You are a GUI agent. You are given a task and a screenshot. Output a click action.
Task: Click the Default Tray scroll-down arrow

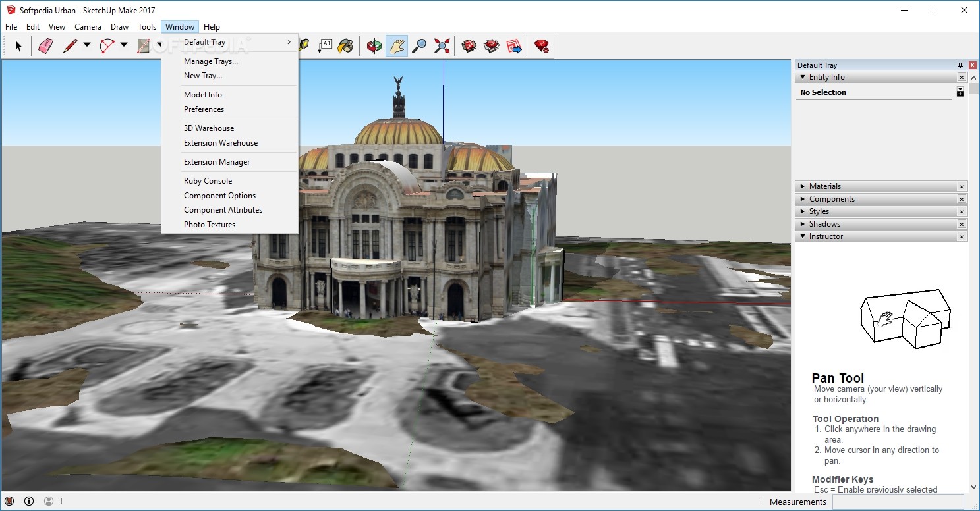click(974, 487)
